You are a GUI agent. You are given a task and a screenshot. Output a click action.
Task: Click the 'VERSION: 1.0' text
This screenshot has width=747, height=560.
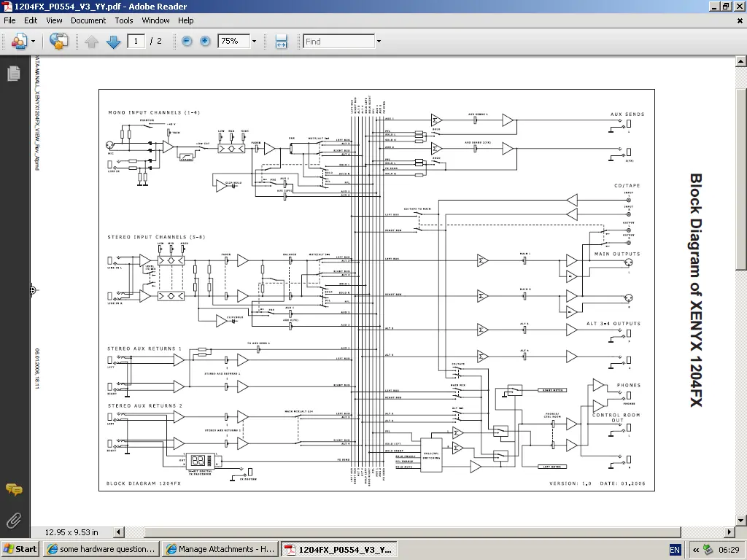click(570, 483)
